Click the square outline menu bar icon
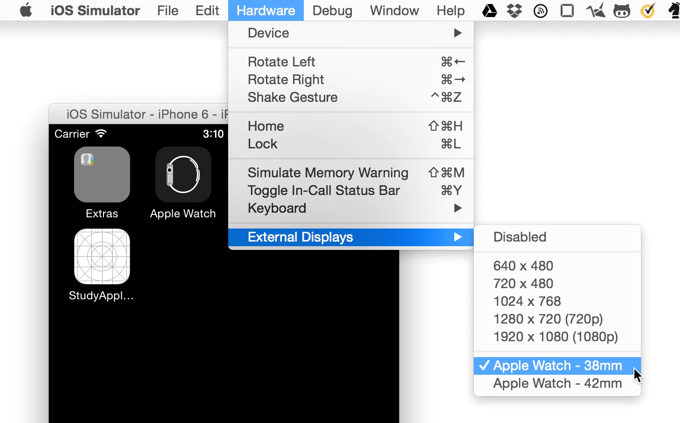Screen dimensions: 680x423 [x=567, y=10]
